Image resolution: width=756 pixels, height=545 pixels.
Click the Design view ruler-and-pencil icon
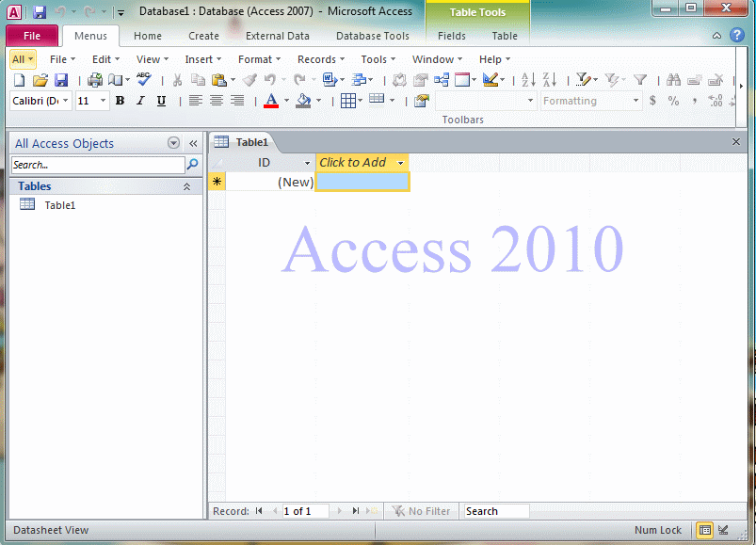click(491, 79)
